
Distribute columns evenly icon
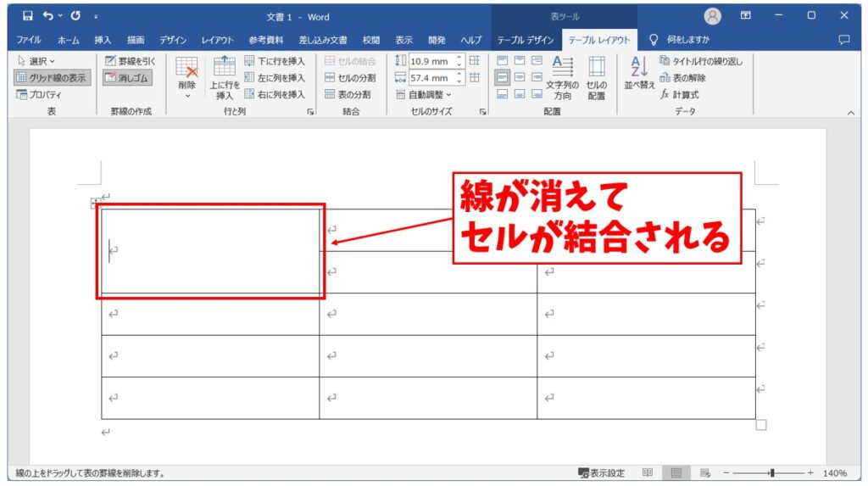475,77
